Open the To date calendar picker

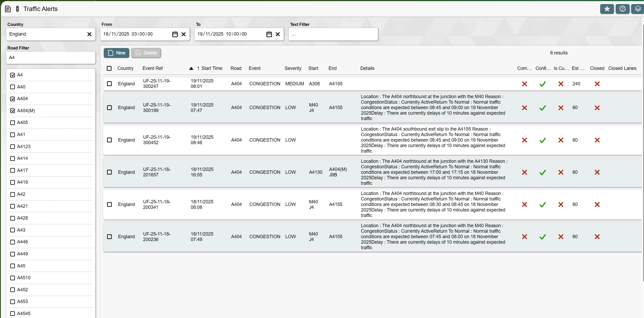point(269,34)
